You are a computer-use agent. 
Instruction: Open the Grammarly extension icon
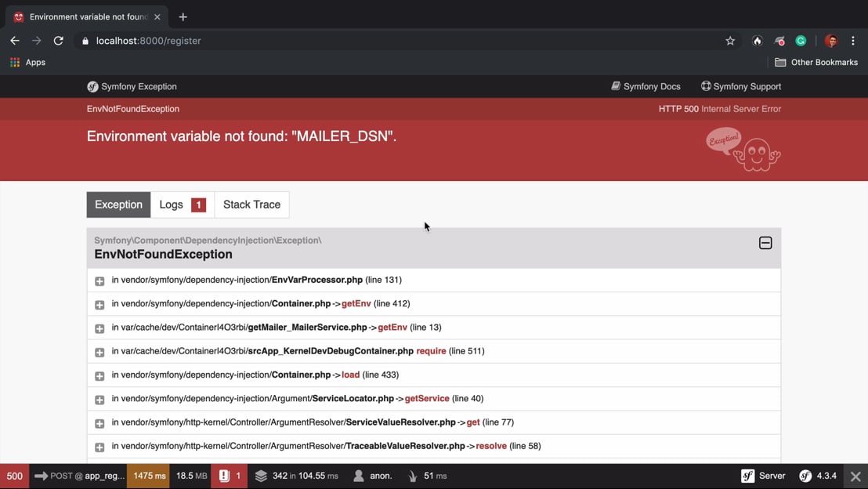[x=801, y=41]
